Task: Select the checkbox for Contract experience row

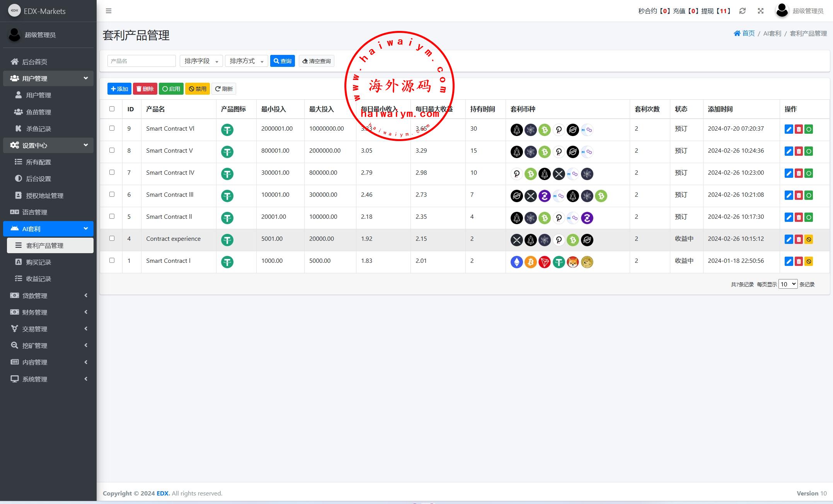Action: pyautogui.click(x=112, y=238)
